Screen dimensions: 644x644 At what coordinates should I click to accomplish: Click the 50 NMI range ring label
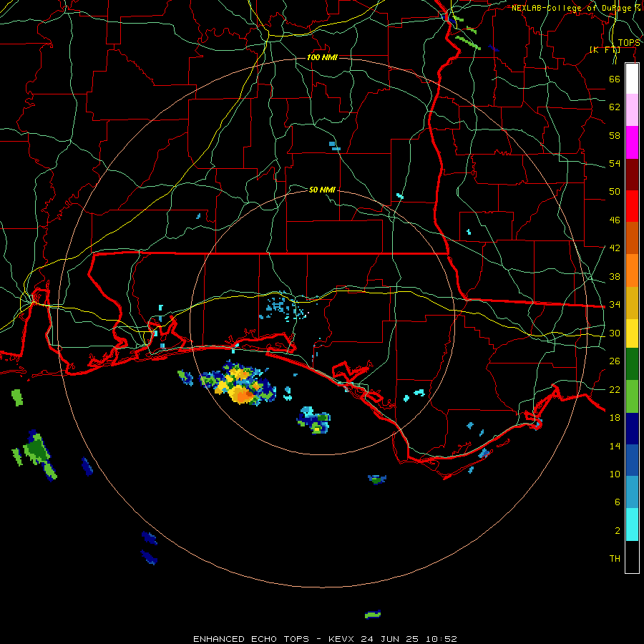[322, 190]
